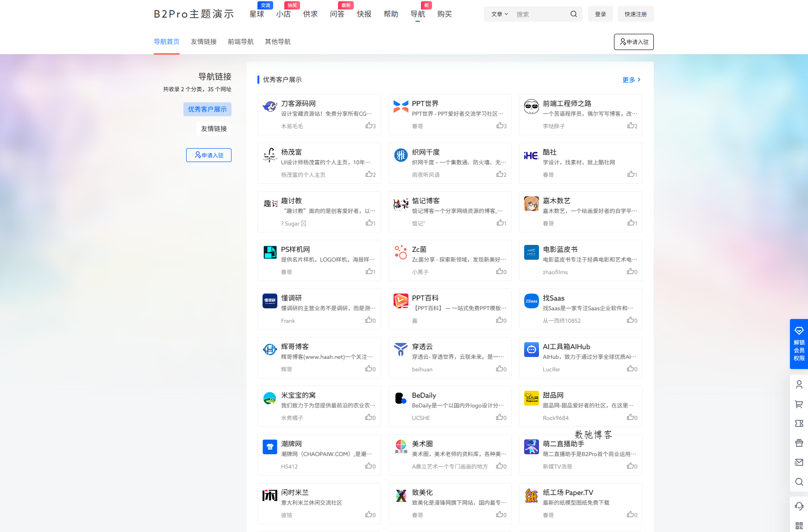Click the 找Saas logo icon

click(532, 301)
